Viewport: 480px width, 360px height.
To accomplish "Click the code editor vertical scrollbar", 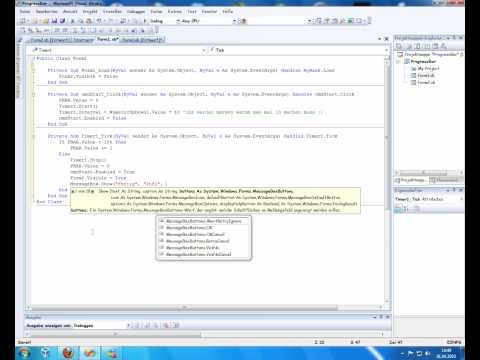I will [x=387, y=180].
